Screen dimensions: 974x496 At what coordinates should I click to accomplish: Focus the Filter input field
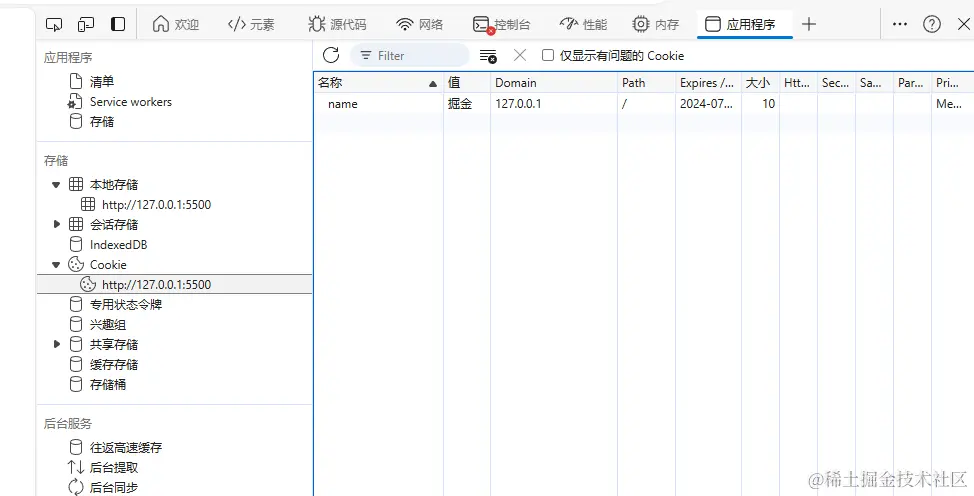click(409, 55)
